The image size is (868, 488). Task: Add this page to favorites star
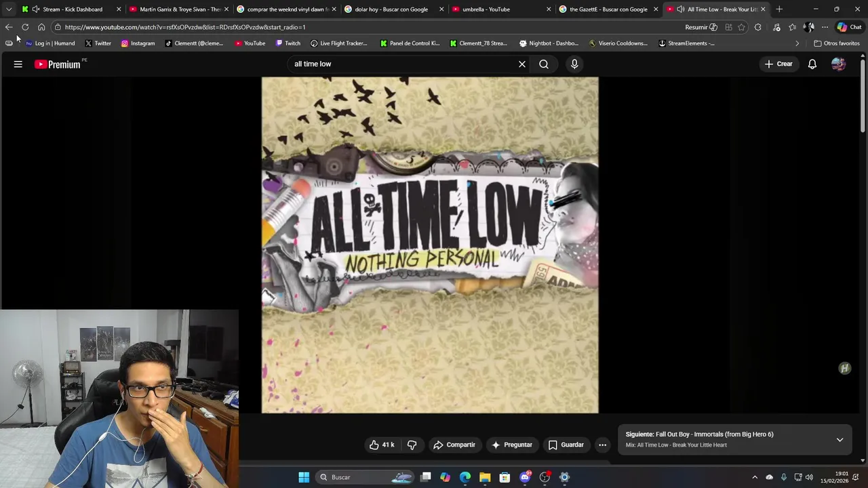(x=741, y=27)
